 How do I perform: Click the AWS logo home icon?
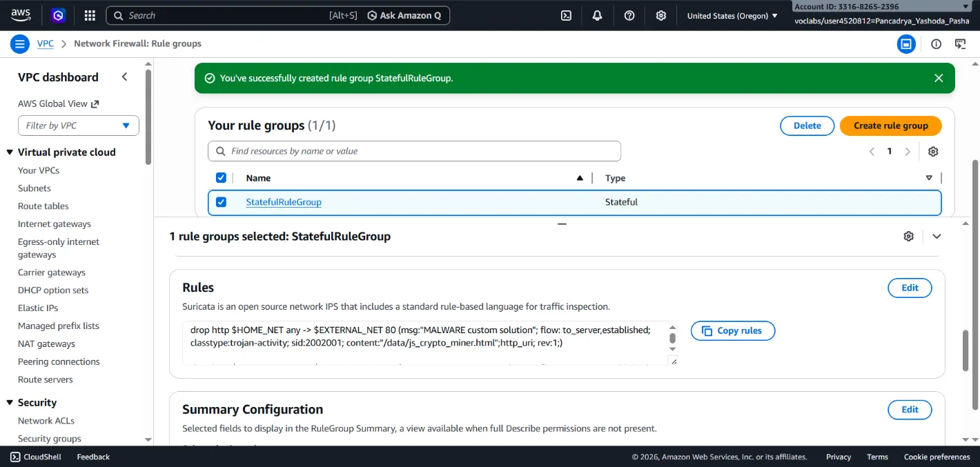[x=21, y=15]
